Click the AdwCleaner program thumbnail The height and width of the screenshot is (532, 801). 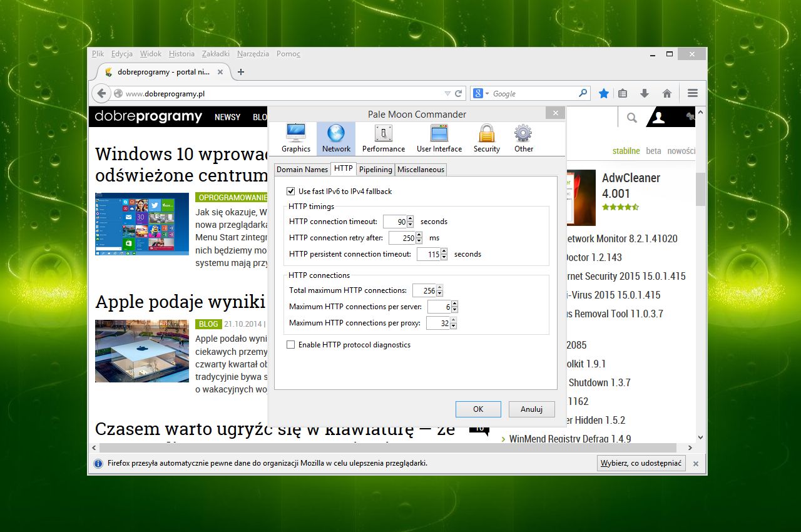(x=581, y=198)
